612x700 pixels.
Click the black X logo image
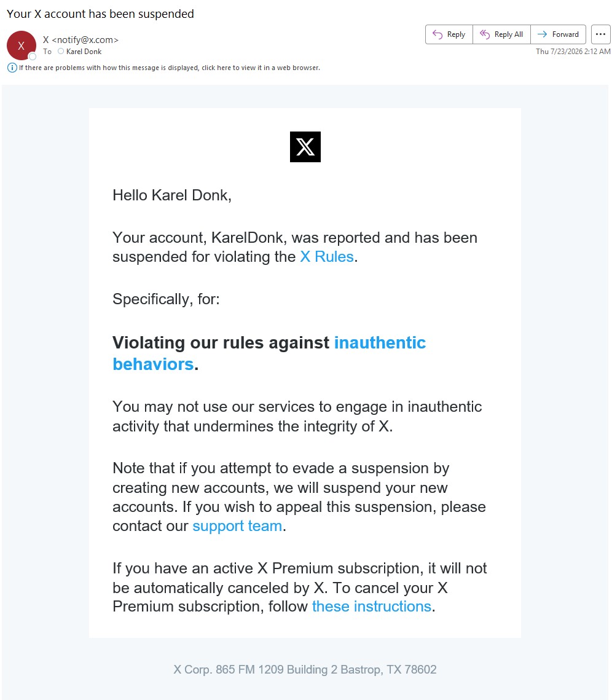[x=305, y=147]
